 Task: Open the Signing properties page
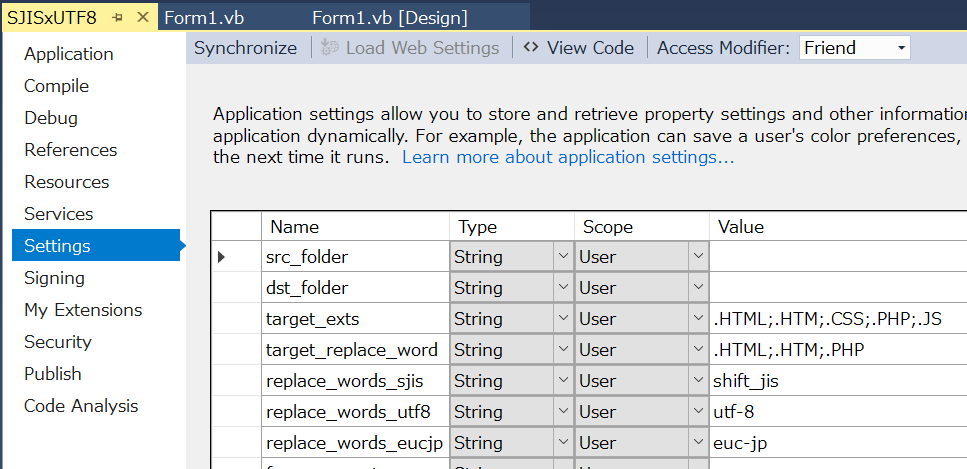[54, 278]
